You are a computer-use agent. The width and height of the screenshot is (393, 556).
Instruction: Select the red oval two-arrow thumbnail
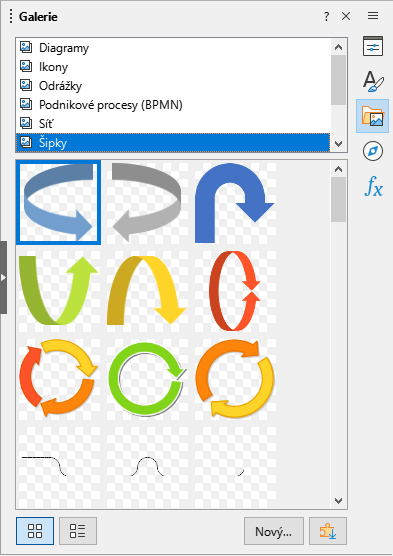pyautogui.click(x=234, y=291)
